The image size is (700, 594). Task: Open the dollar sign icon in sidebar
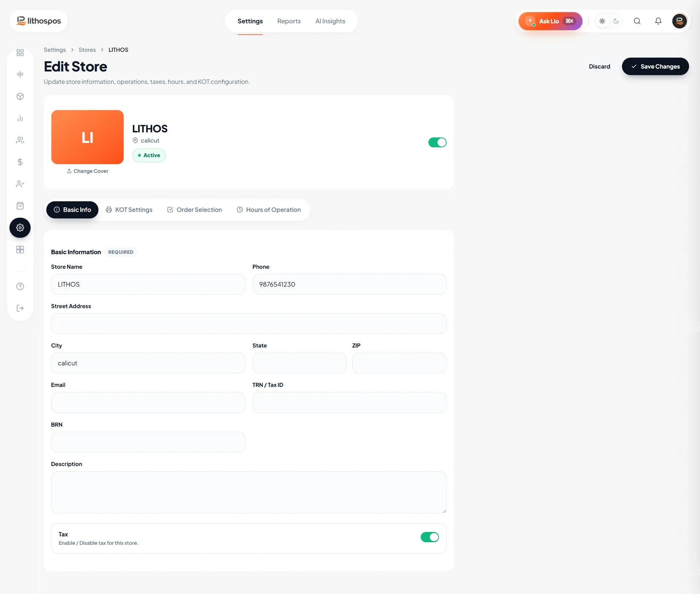(x=20, y=162)
